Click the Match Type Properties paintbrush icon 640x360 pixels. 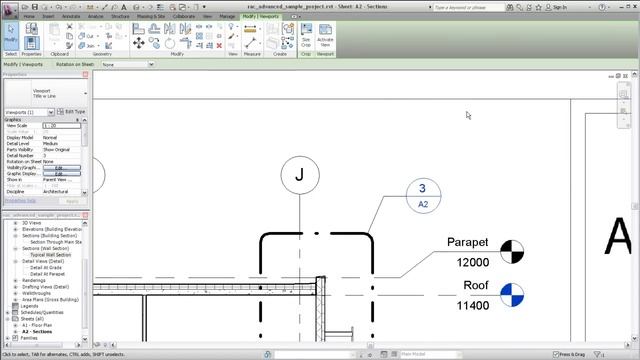click(x=69, y=46)
